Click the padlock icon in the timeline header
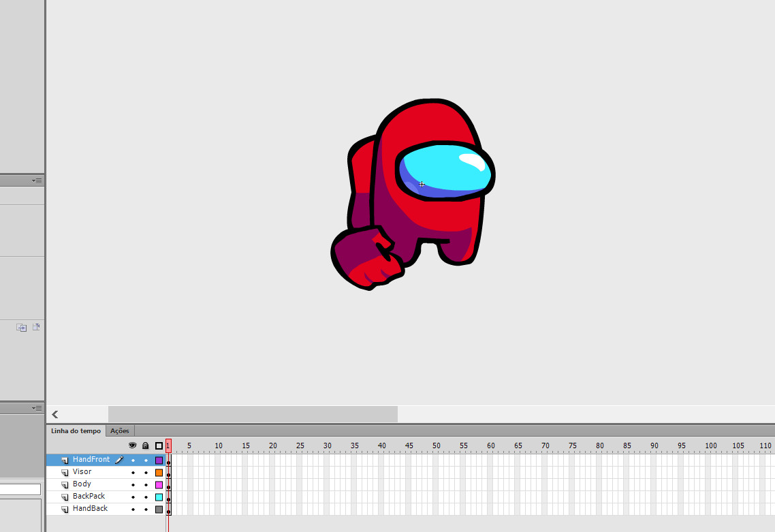This screenshot has height=532, width=775. (145, 445)
